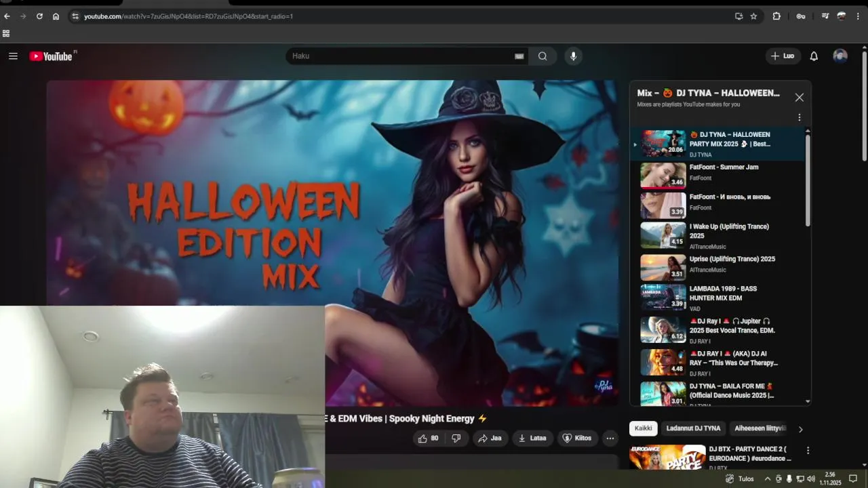The height and width of the screenshot is (488, 868).
Task: Play I Wake Up (Uplifting Trance) 2025
Action: pos(719,235)
